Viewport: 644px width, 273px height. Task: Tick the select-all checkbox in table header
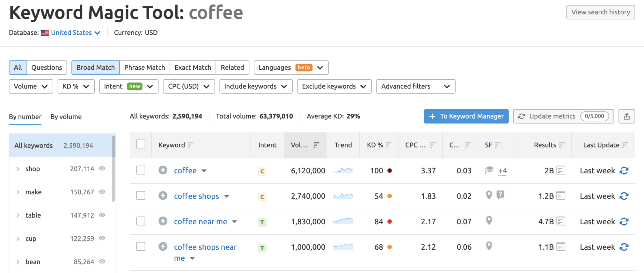point(141,144)
